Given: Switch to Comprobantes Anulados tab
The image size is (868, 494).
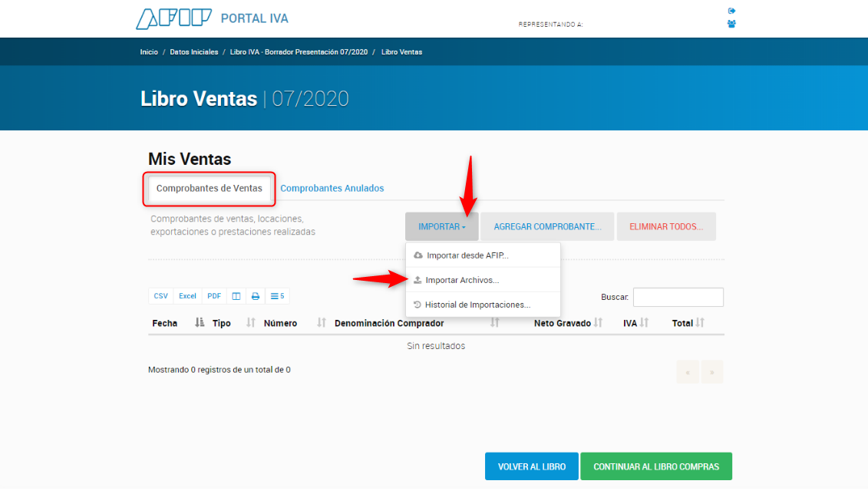Looking at the screenshot, I should click(x=332, y=188).
